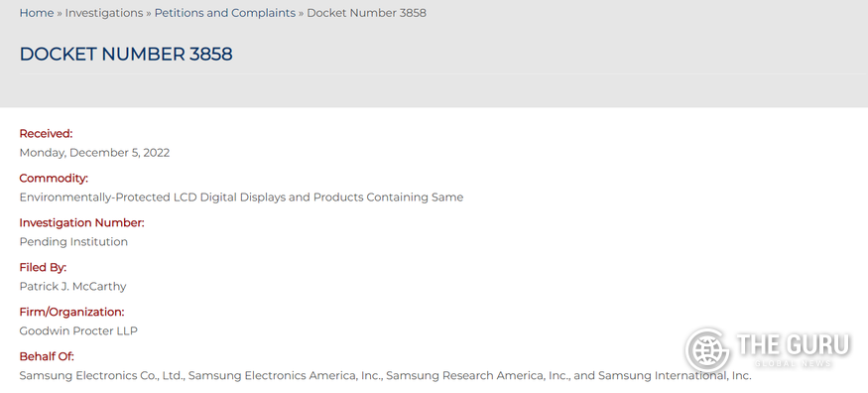This screenshot has width=868, height=393.
Task: Click The Guru globe logo icon
Action: [707, 349]
